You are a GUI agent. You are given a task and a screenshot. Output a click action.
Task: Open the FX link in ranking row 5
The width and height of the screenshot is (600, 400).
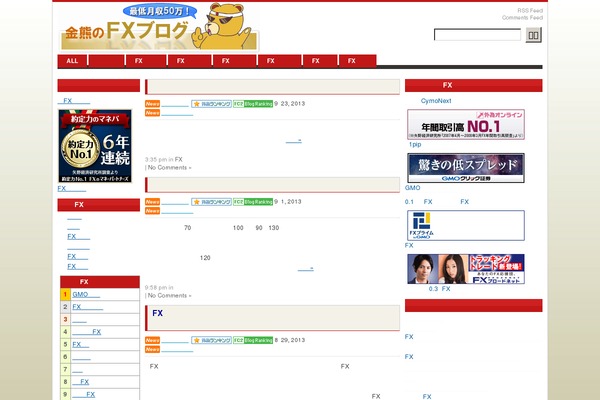coord(80,344)
